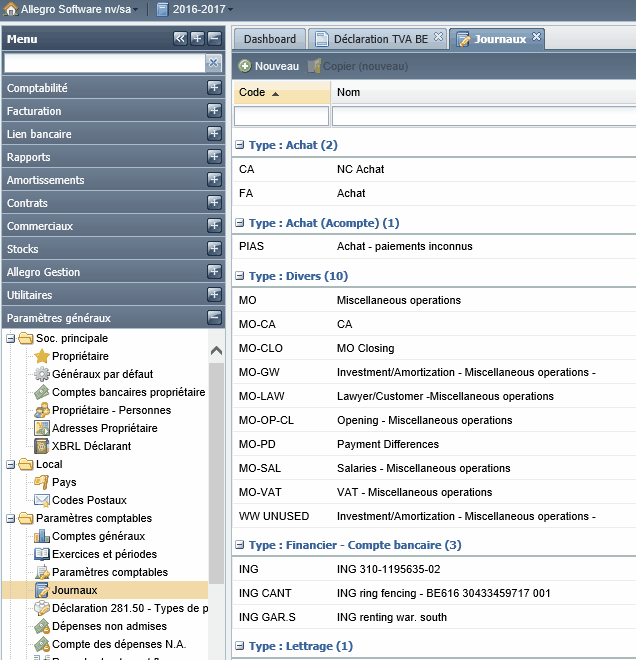
Task: Sort by the Code column header
Action: coord(282,93)
